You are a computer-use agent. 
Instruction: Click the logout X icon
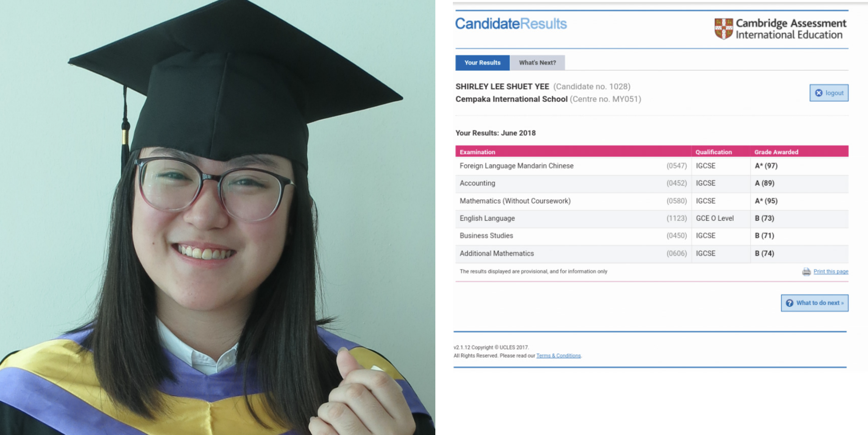tap(819, 93)
